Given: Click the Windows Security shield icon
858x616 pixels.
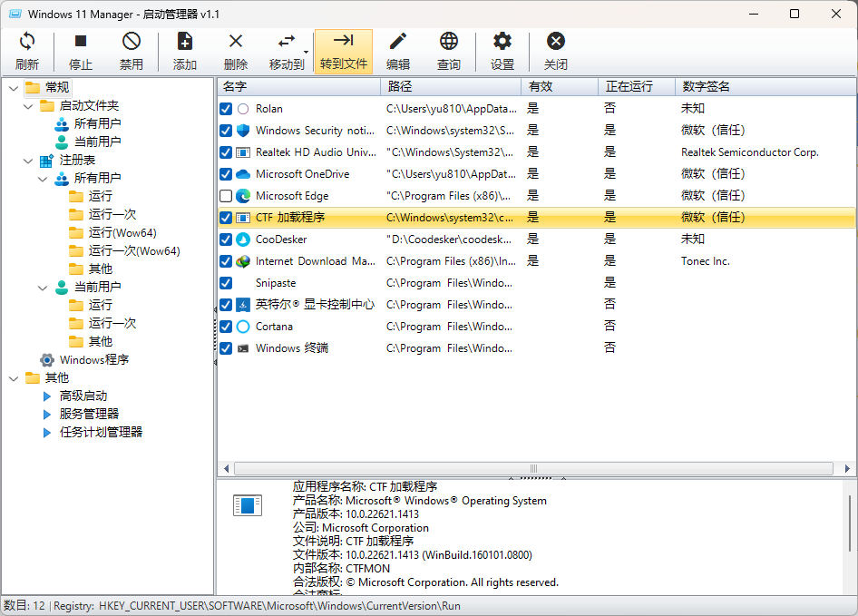Looking at the screenshot, I should (243, 131).
